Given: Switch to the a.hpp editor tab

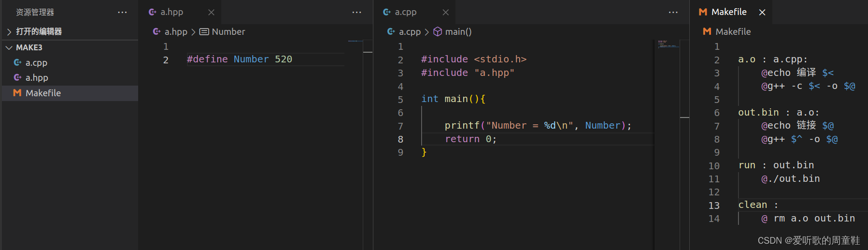Looking at the screenshot, I should tap(171, 12).
